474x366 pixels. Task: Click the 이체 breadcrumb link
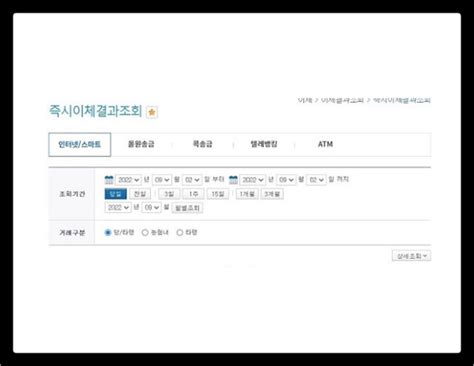click(305, 100)
